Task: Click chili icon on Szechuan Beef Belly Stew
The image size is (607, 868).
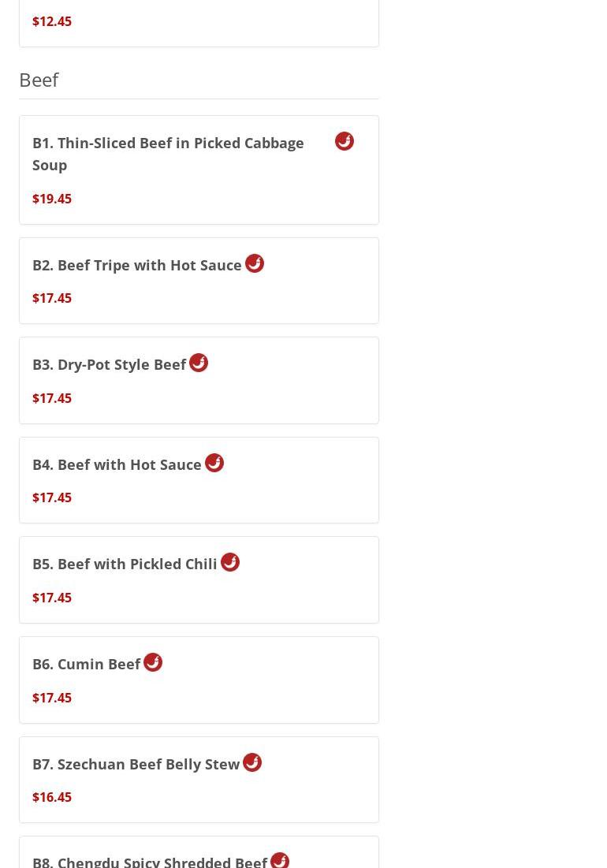Action: tap(252, 762)
